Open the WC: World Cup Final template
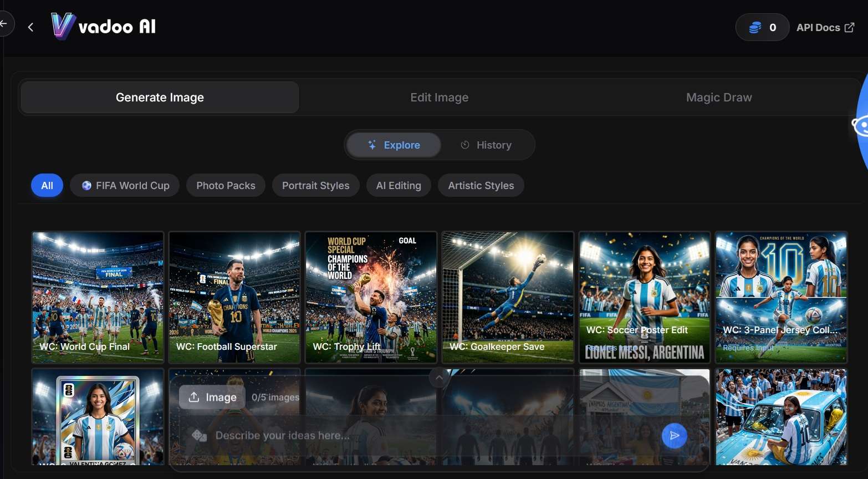 click(x=98, y=297)
